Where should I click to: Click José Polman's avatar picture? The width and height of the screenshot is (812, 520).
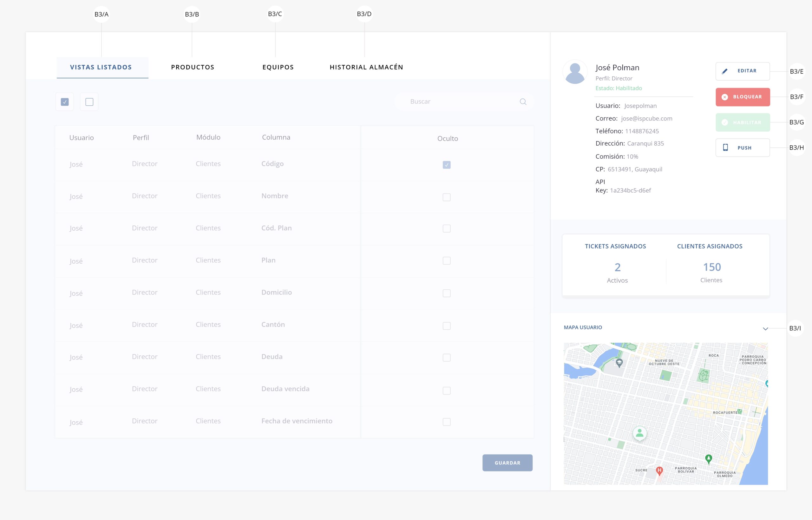pyautogui.click(x=575, y=72)
